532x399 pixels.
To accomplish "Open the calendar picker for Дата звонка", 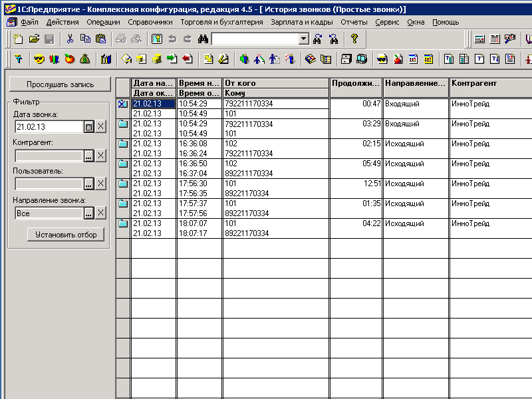I will tap(89, 127).
